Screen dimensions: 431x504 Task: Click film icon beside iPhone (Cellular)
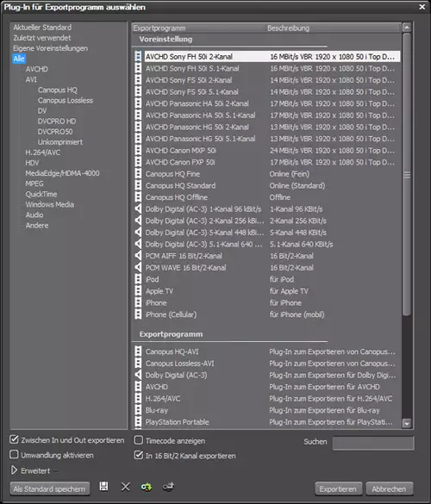[x=138, y=314]
